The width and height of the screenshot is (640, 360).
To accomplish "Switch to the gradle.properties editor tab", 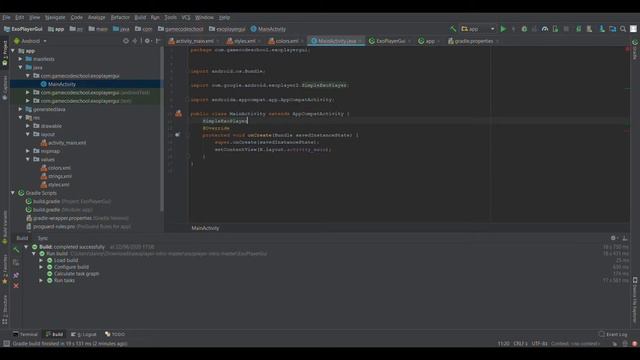I will click(473, 41).
